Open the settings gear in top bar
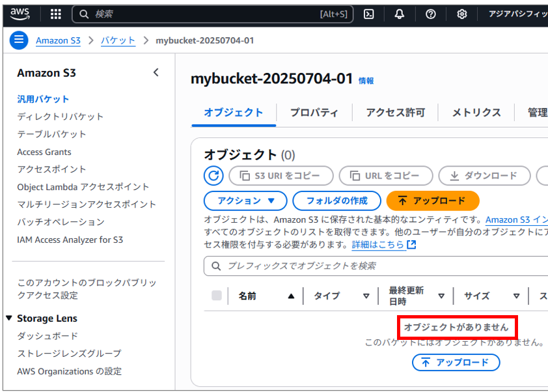Image resolution: width=548 pixels, height=392 pixels. click(461, 14)
